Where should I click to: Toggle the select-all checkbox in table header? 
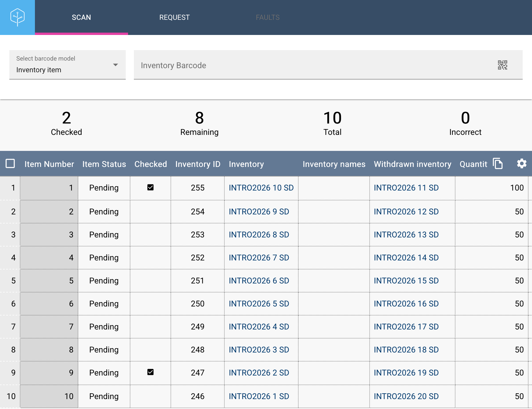pos(10,163)
